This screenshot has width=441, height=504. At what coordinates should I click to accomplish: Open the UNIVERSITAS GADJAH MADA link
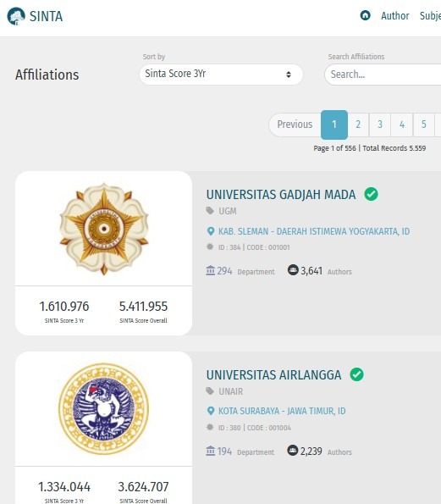point(281,195)
